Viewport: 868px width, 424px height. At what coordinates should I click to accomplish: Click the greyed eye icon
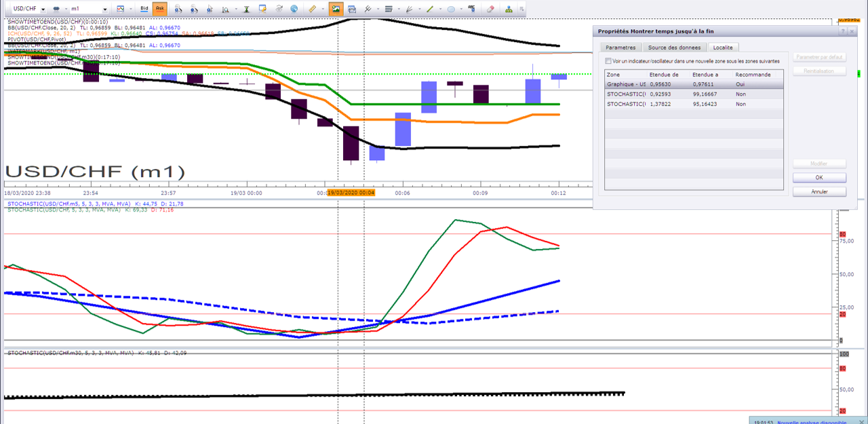278,9
